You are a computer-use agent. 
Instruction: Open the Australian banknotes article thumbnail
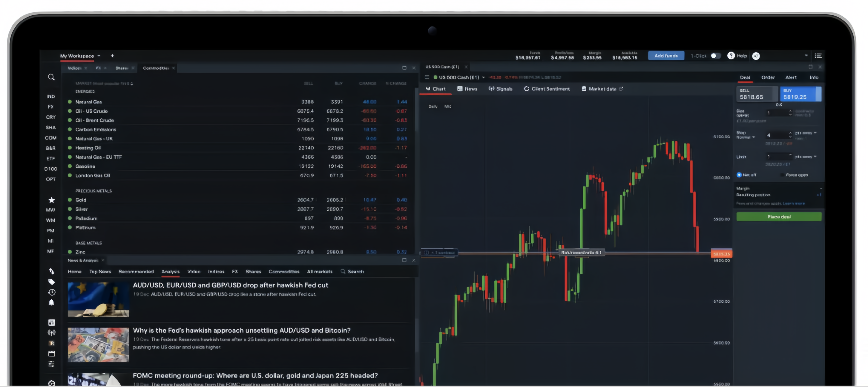[x=98, y=345]
